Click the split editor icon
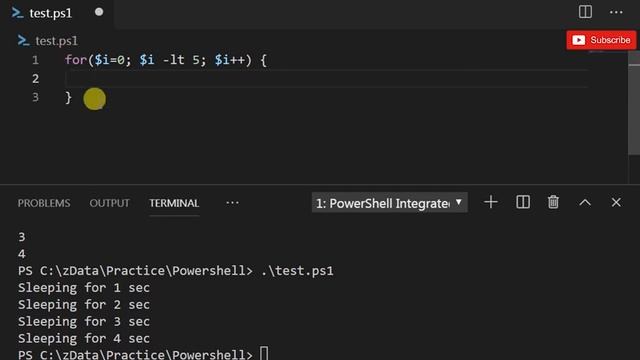 [585, 12]
